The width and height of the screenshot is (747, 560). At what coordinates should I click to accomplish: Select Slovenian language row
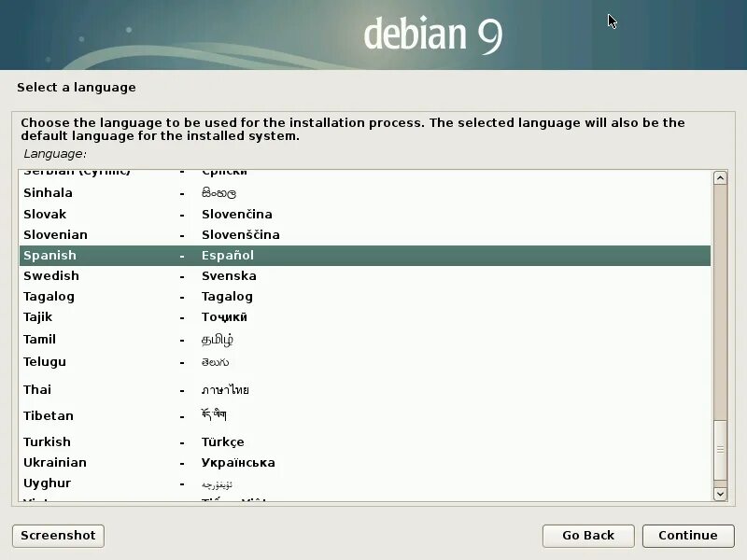[x=365, y=235]
